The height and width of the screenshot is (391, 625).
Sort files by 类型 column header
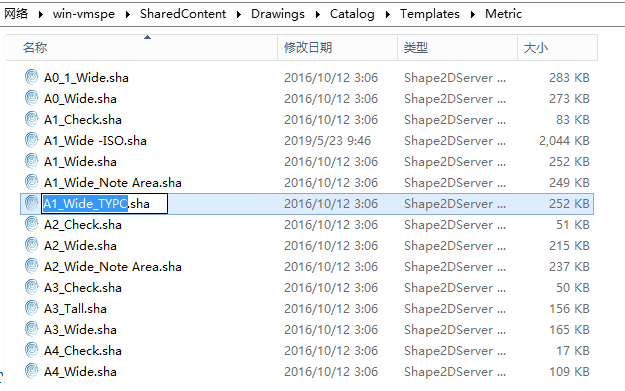coord(458,47)
